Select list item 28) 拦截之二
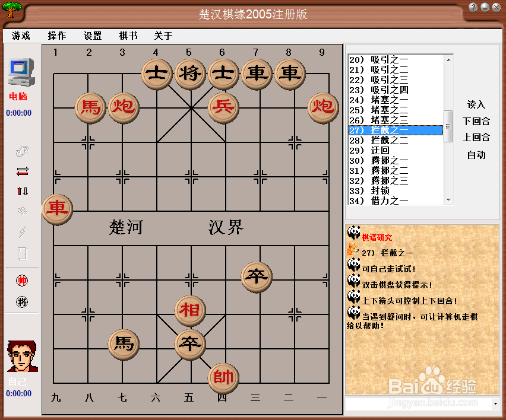Image resolution: width=506 pixels, height=420 pixels. click(x=396, y=141)
